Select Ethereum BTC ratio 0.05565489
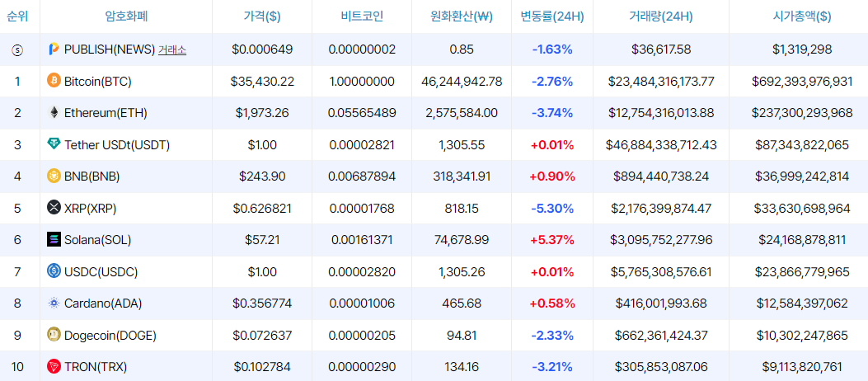 (362, 113)
